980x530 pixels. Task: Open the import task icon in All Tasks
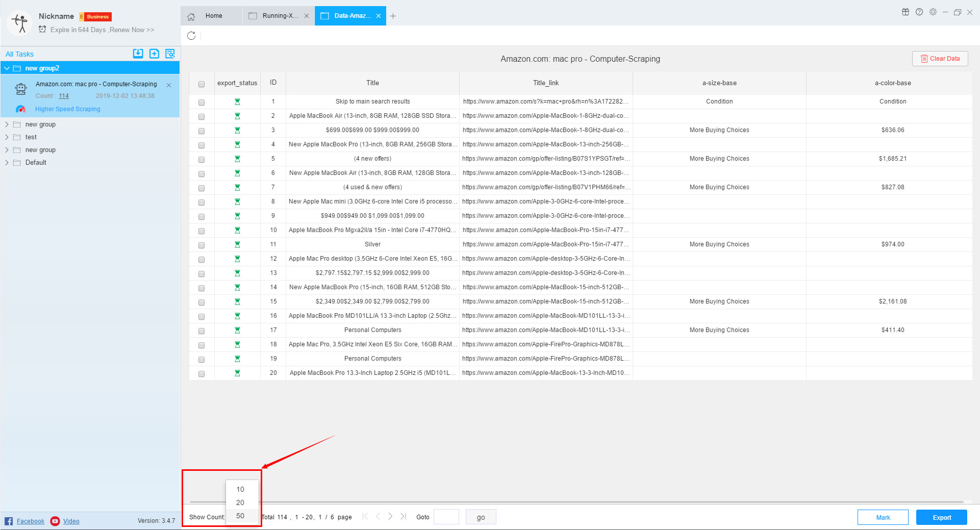click(x=138, y=54)
